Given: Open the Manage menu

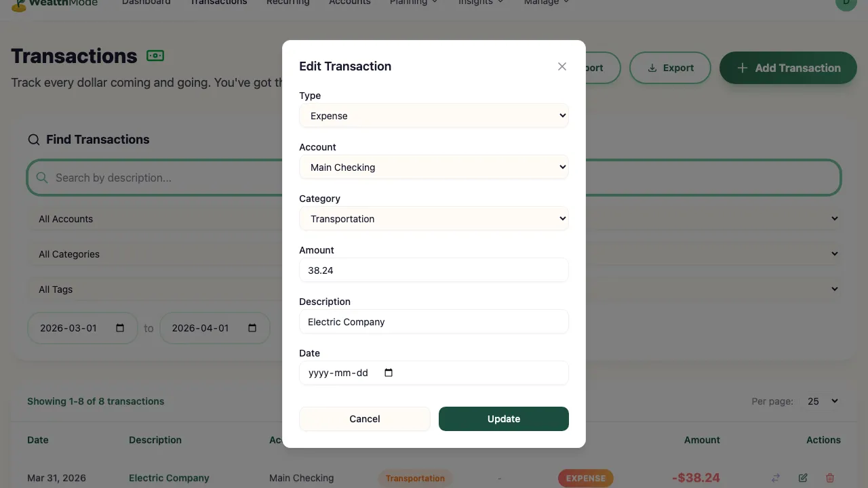Looking at the screenshot, I should point(545,3).
